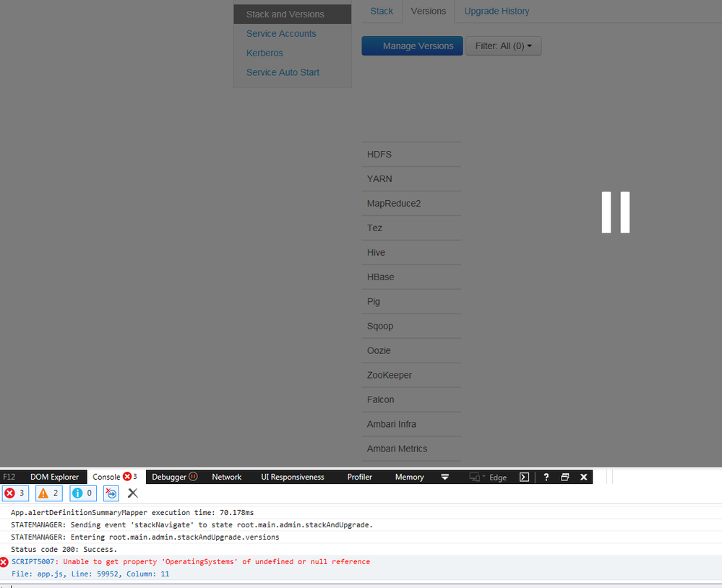Screen dimensions: 722x588
Task: Click the F12 icon in the toolbar
Action: [x=9, y=477]
